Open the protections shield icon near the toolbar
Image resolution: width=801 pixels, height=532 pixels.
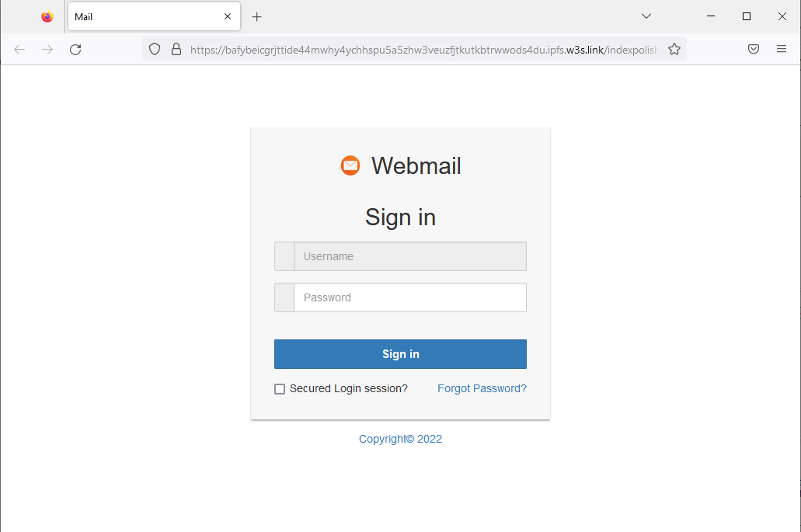pos(753,48)
